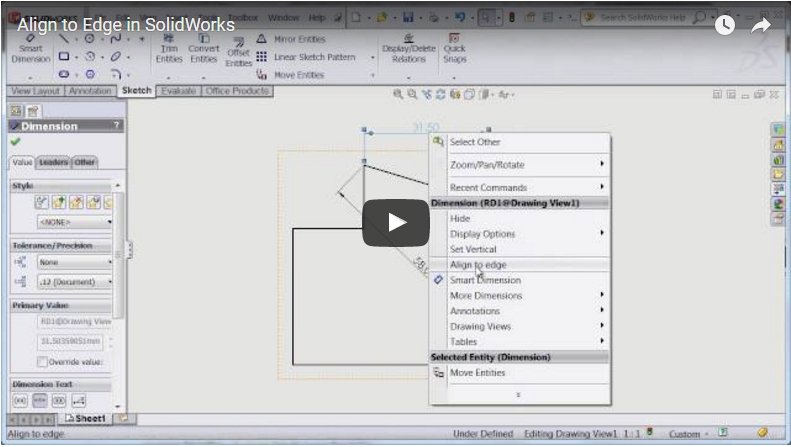Click the primary value 31.50 field
The height and width of the screenshot is (447, 791).
coord(70,342)
